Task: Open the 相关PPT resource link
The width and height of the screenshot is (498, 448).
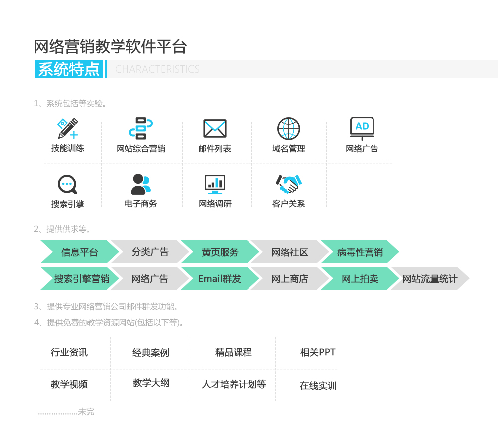Action: pyautogui.click(x=318, y=353)
